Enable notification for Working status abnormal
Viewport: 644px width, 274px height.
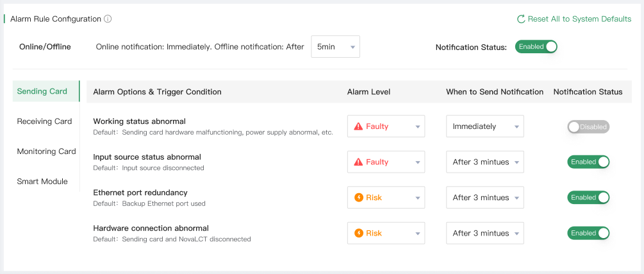click(588, 127)
